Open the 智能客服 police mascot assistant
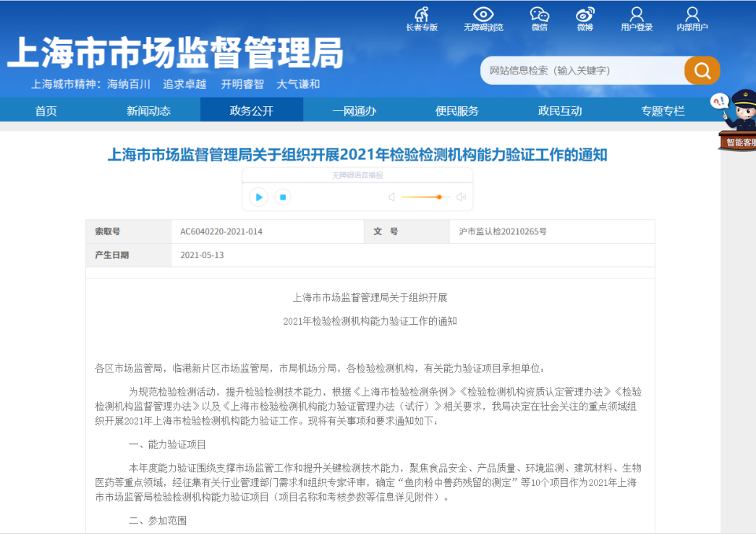 pyautogui.click(x=738, y=120)
